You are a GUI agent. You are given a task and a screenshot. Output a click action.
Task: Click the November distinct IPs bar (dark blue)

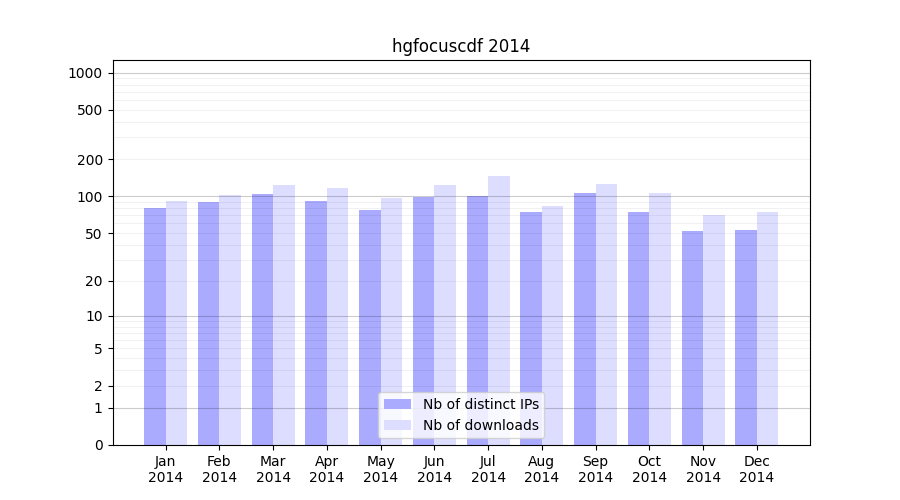coord(692,338)
